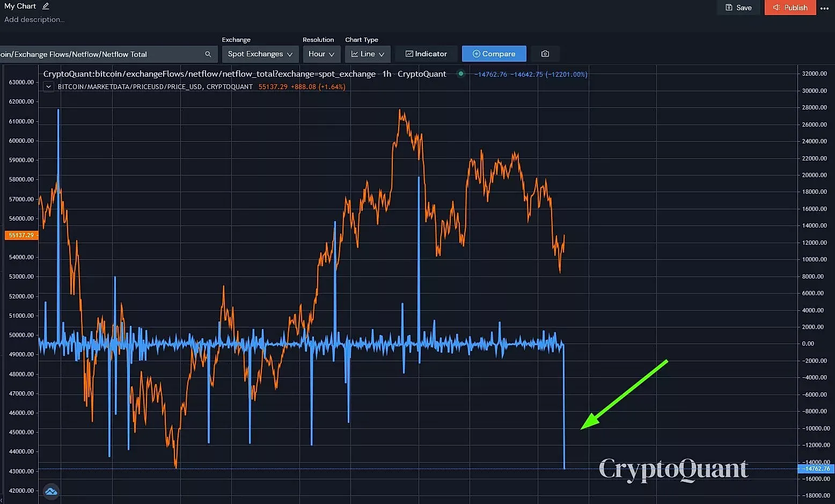Click the green status dot next to CryptoQuant legend

pos(461,74)
